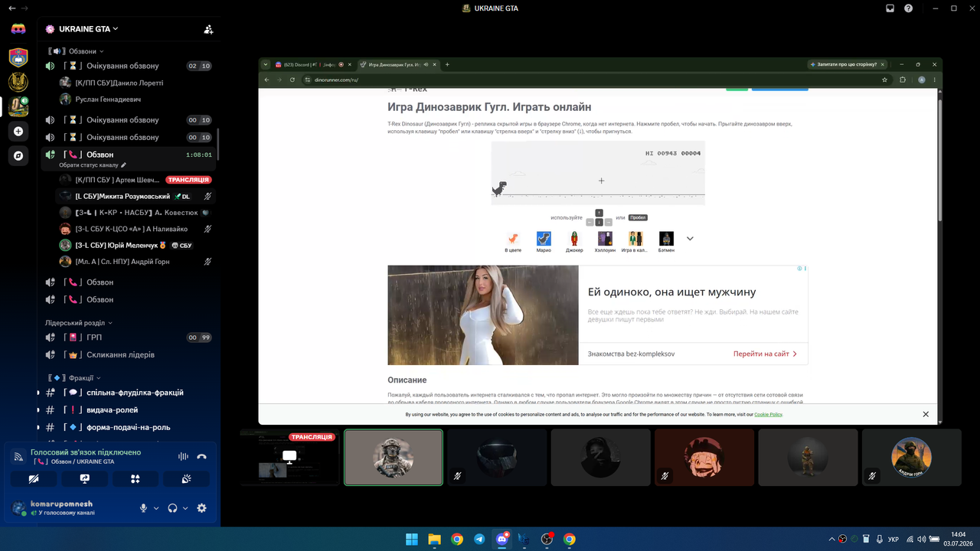Disconnect from voice with the hang-up icon
This screenshot has width=980, height=551.
click(x=201, y=457)
